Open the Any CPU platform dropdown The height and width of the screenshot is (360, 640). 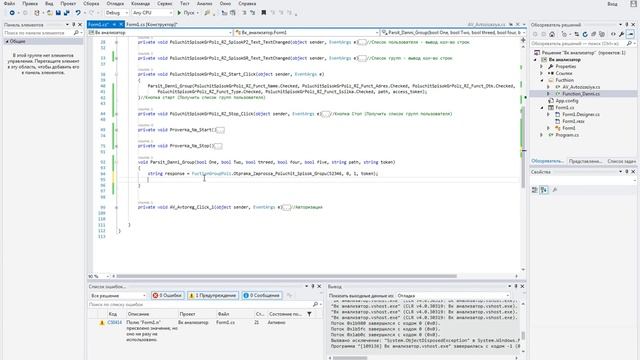tap(152, 13)
